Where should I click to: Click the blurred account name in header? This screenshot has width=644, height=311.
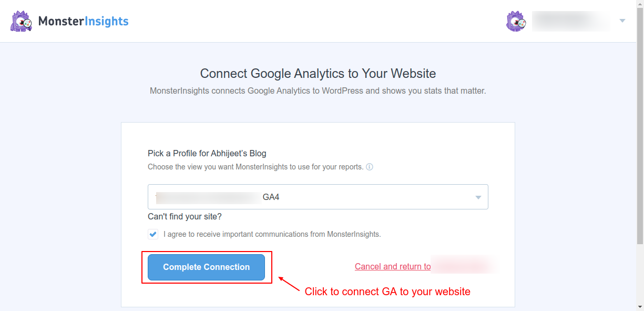[571, 21]
